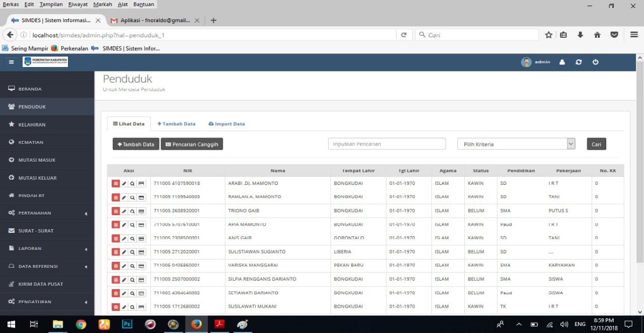This screenshot has width=644, height=333.
Task: Open the Pilih Kriteria dropdown
Action: [516, 144]
